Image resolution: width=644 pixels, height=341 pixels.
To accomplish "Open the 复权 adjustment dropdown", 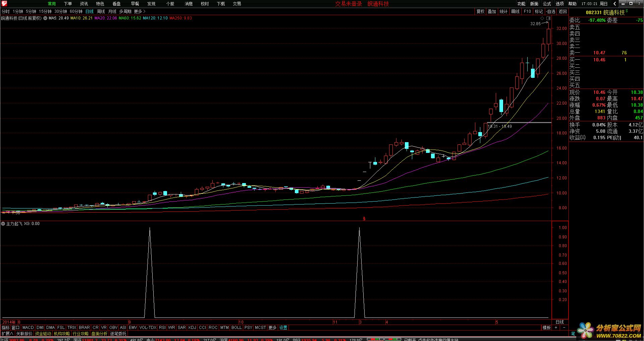I will pyautogui.click(x=480, y=11).
